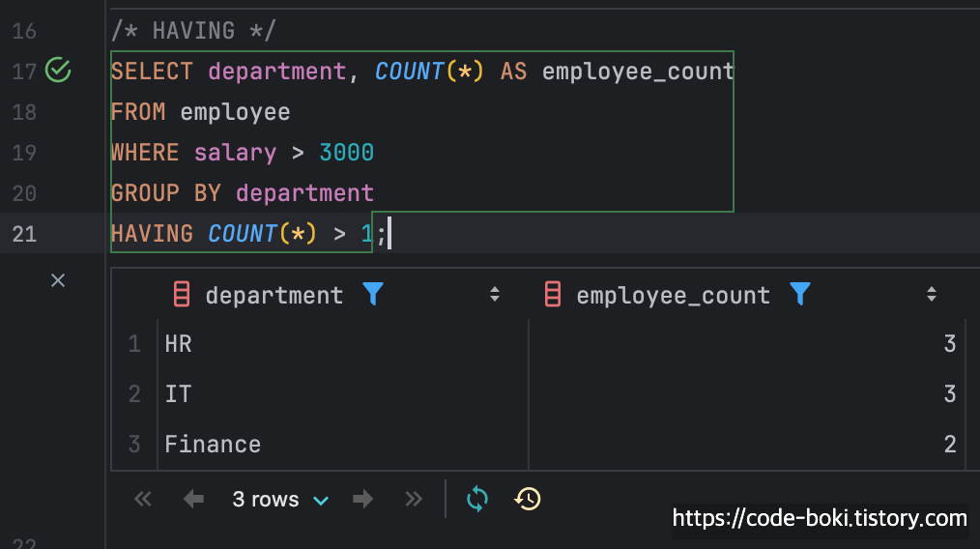Go to the previous page of results

pos(193,499)
